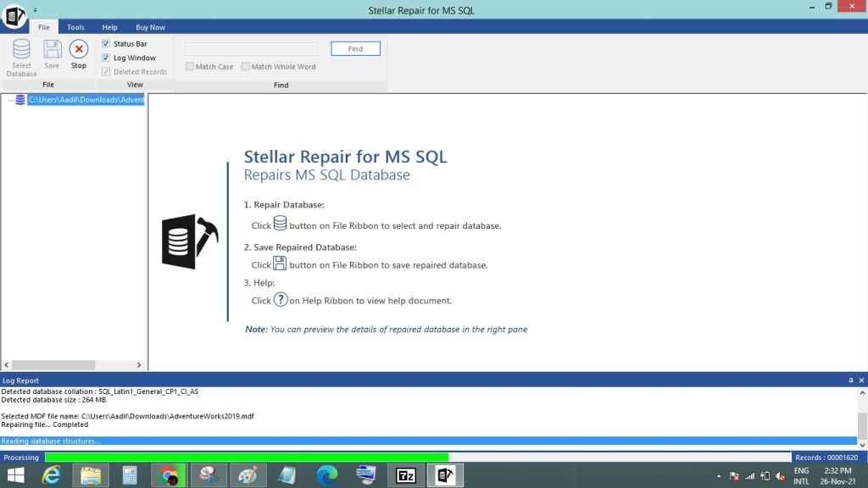Open Calculator from taskbar
Viewport: 868px width, 488px height.
point(130,475)
